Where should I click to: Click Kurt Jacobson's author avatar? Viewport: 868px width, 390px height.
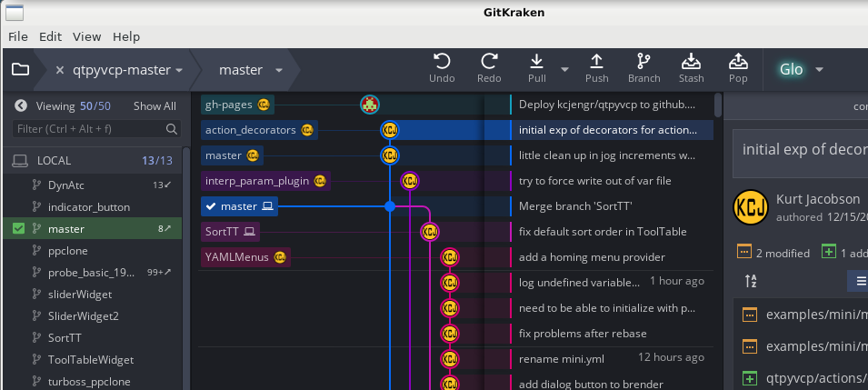click(751, 208)
